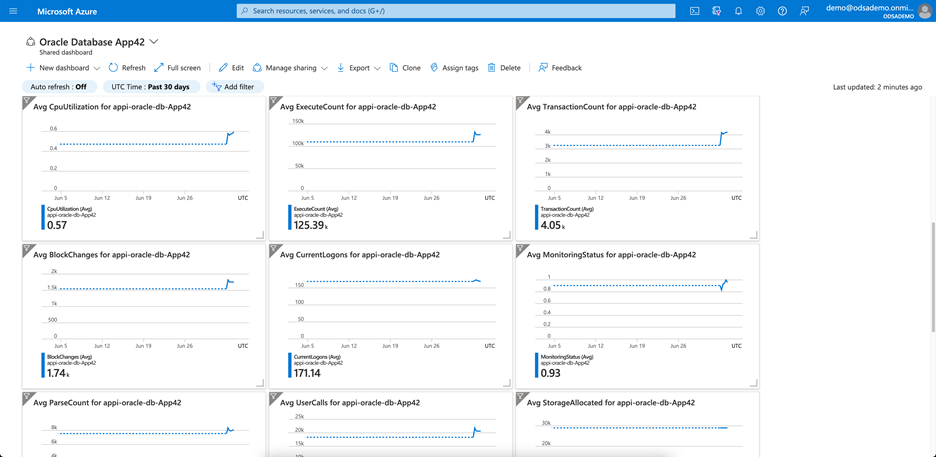Screen dimensions: 936x457
Task: Open the Avg ExecuteCount tile title
Action: pos(358,107)
